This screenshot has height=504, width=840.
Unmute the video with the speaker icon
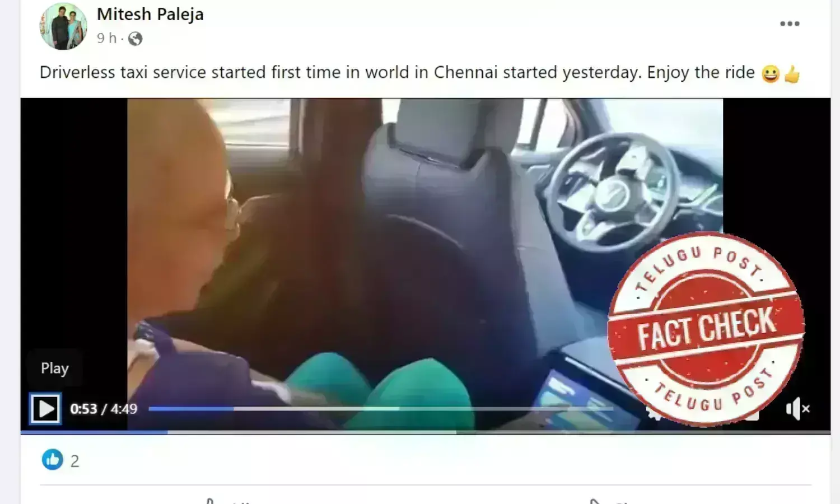click(797, 409)
